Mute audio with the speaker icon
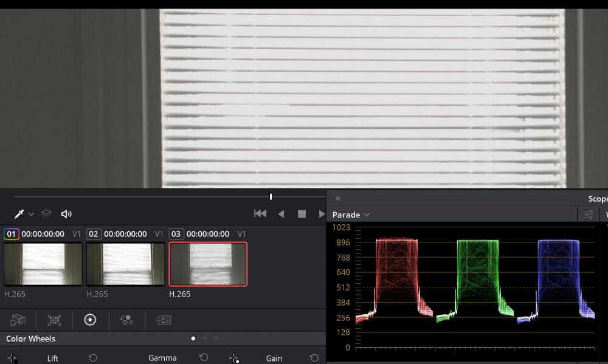The width and height of the screenshot is (608, 364). coord(66,213)
